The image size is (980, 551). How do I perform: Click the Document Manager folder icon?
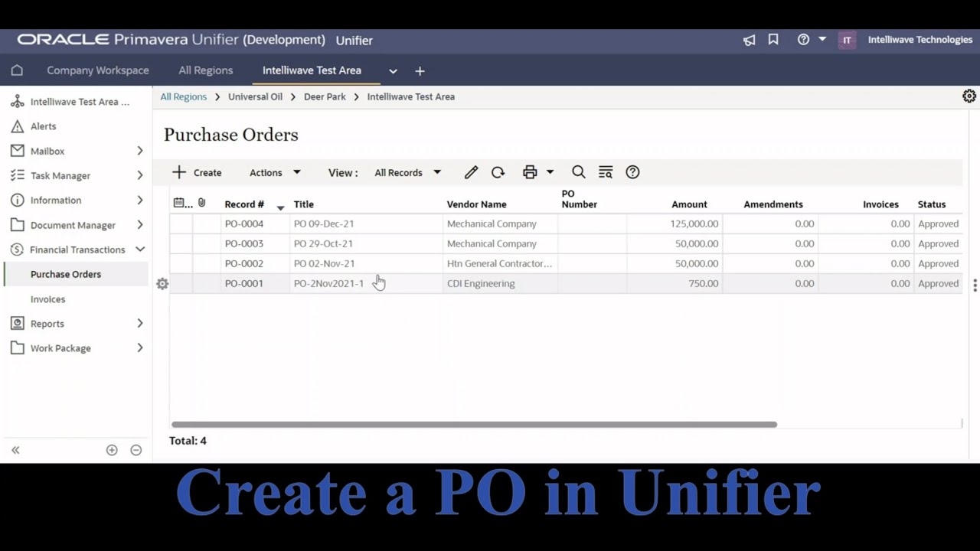tap(17, 225)
